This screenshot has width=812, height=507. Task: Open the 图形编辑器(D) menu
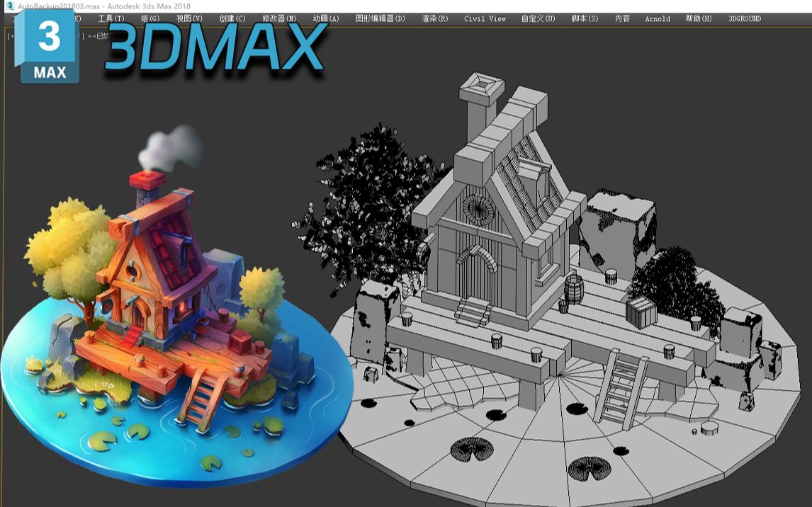coord(380,18)
